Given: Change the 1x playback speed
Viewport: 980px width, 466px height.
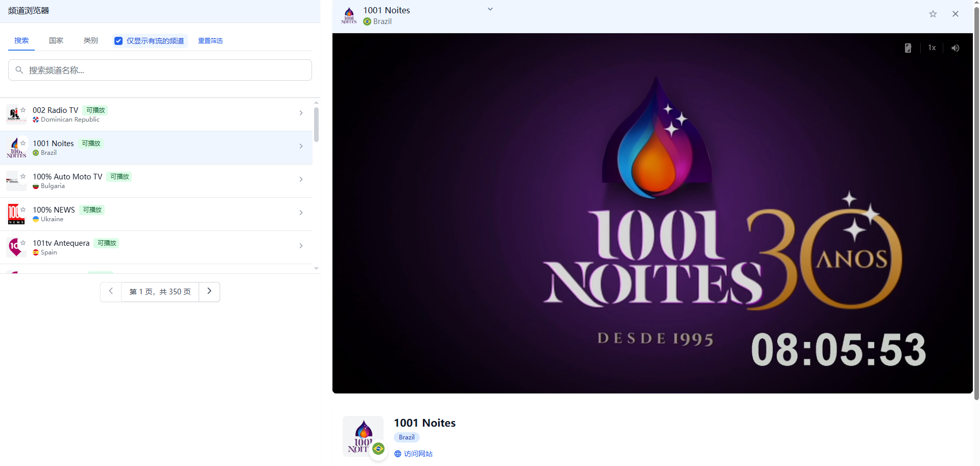Looking at the screenshot, I should pyautogui.click(x=931, y=48).
